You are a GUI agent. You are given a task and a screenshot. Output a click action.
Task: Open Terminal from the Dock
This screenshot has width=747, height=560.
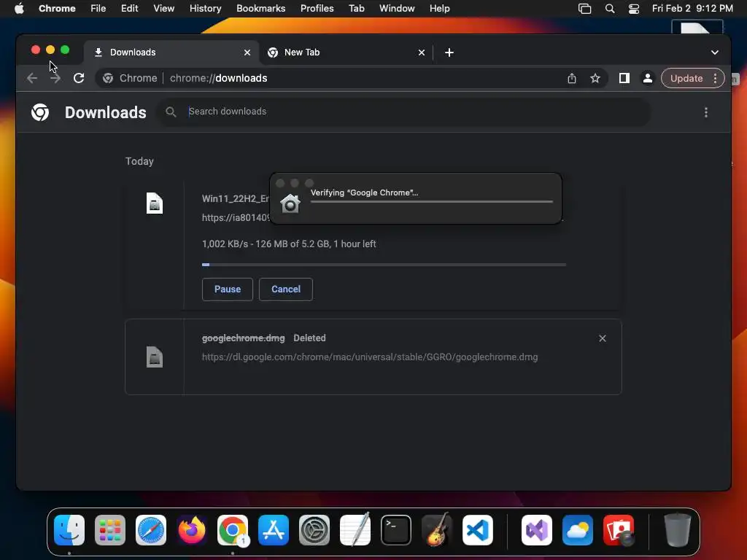[396, 530]
